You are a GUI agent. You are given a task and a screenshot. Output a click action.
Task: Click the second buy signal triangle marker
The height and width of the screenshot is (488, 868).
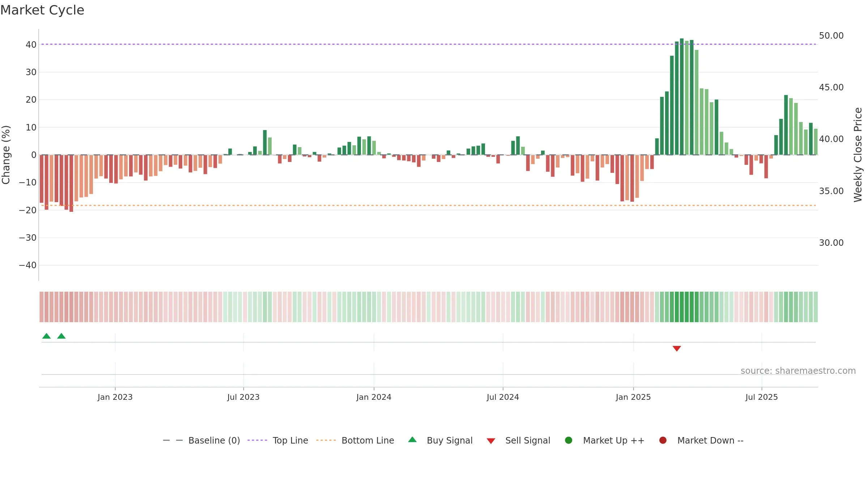point(61,336)
